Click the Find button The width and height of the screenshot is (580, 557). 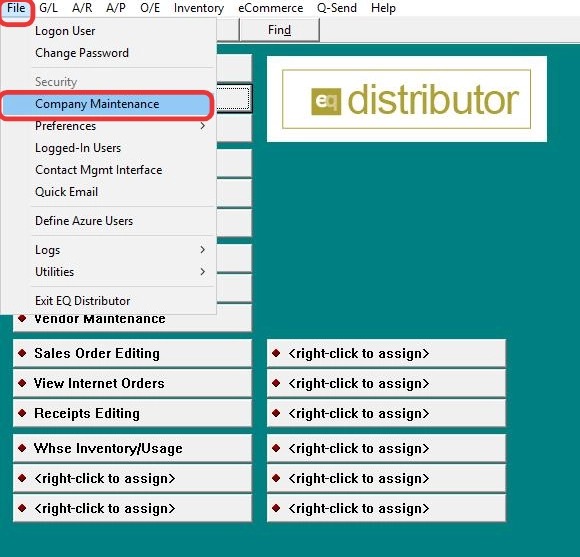click(280, 30)
